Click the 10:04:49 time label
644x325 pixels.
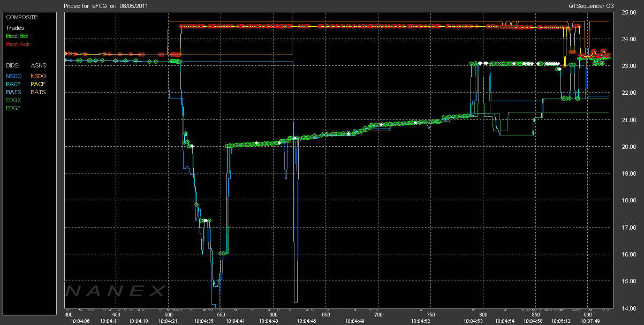(354, 321)
